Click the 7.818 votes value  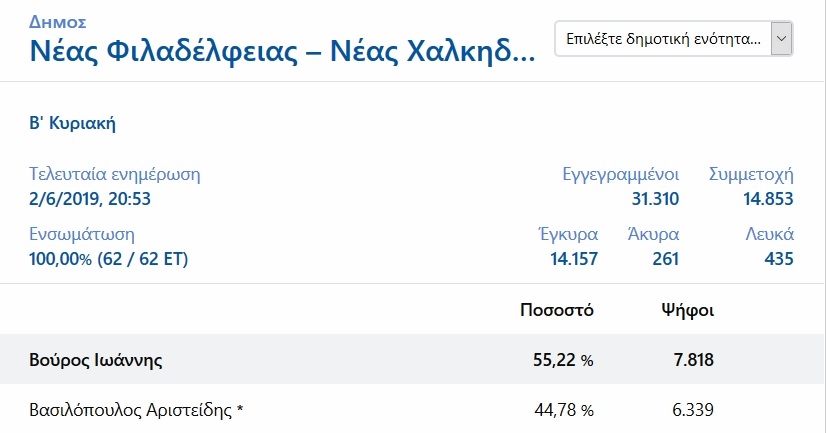click(x=693, y=360)
